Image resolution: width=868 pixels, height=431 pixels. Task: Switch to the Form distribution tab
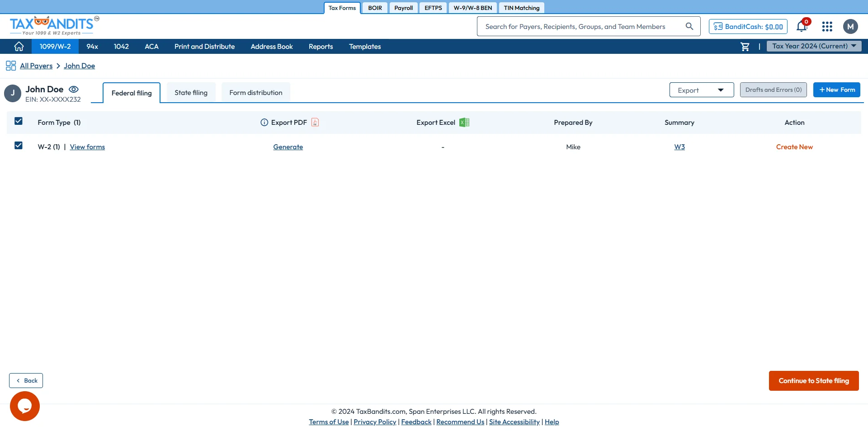(256, 93)
